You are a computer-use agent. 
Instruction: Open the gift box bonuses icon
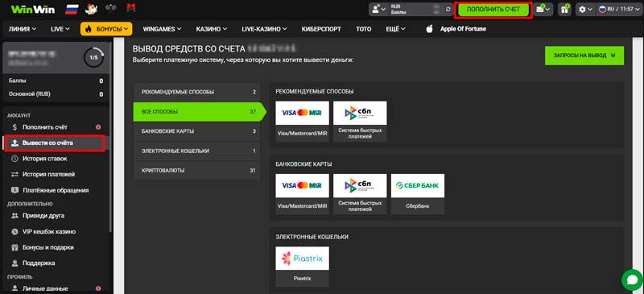[x=565, y=10]
